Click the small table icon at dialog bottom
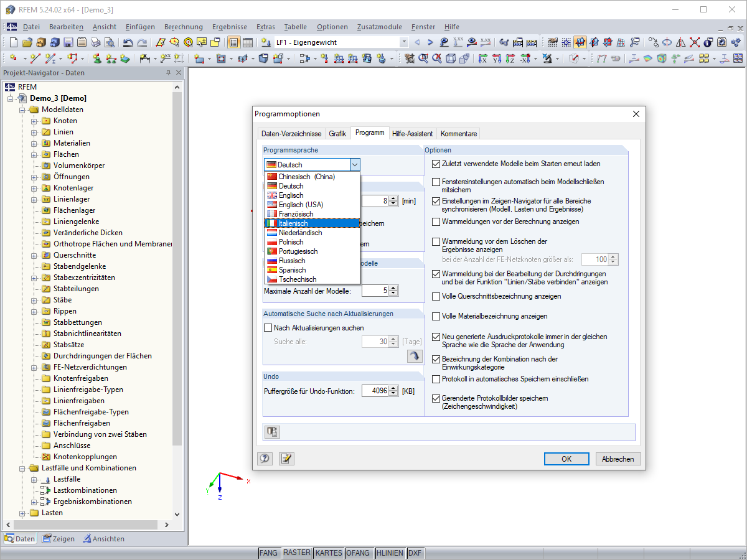 273,432
